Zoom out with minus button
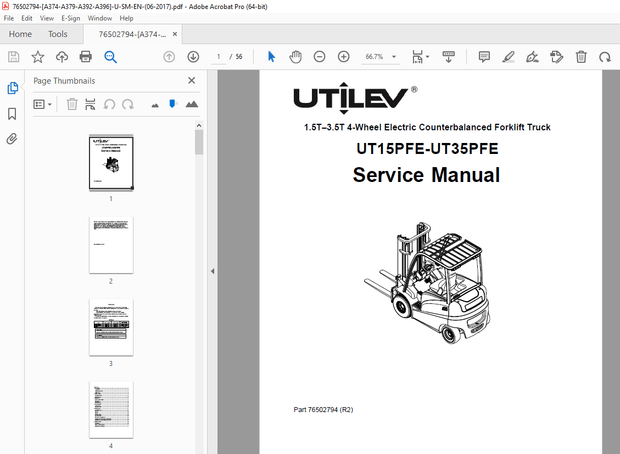 pyautogui.click(x=319, y=57)
